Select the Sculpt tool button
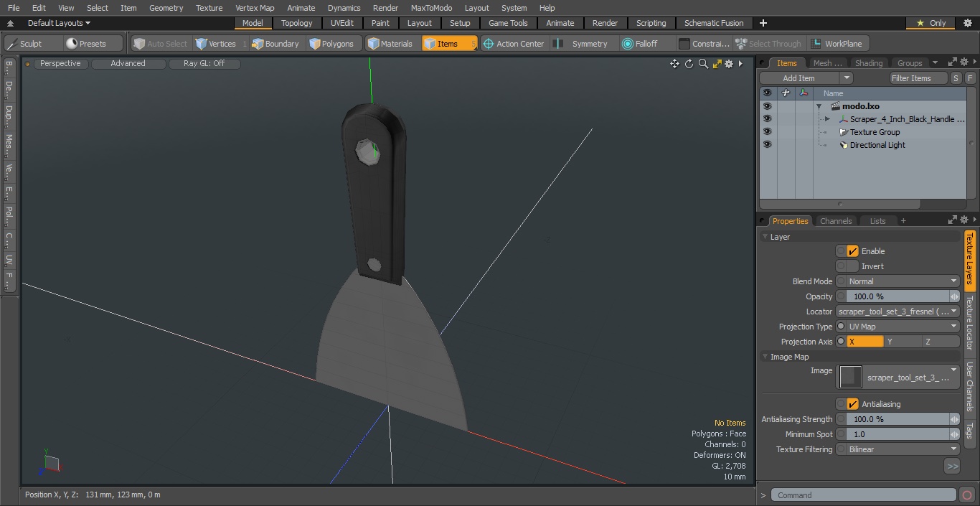Screen dimensions: 980x506 33,44
